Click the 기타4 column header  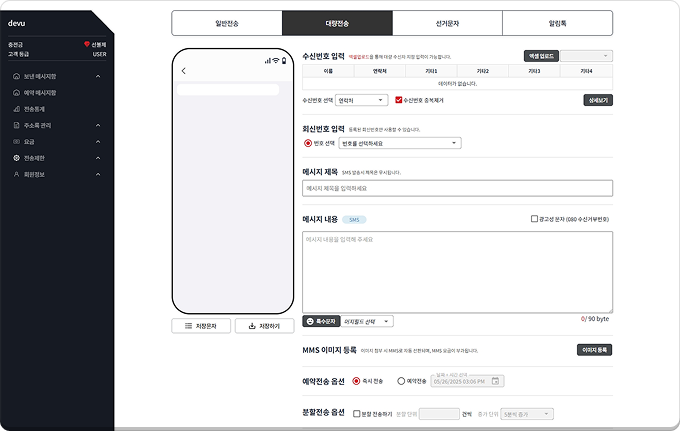[x=586, y=71]
